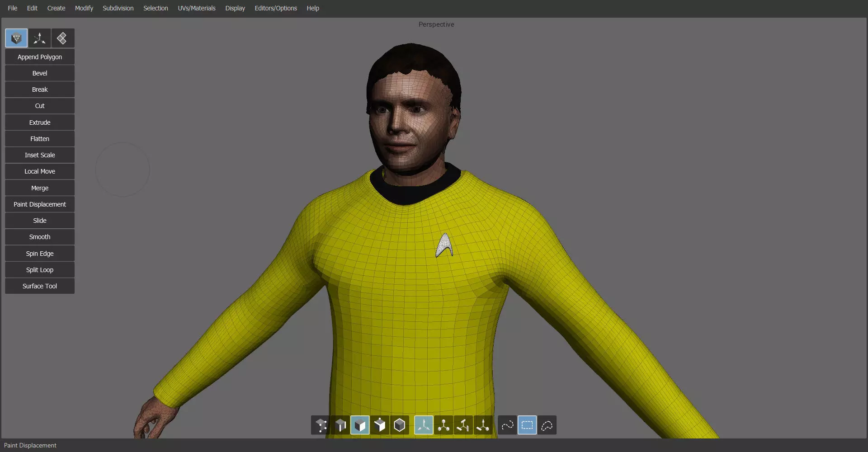This screenshot has height=452, width=868.
Task: Open the Surface Tool
Action: (40, 286)
